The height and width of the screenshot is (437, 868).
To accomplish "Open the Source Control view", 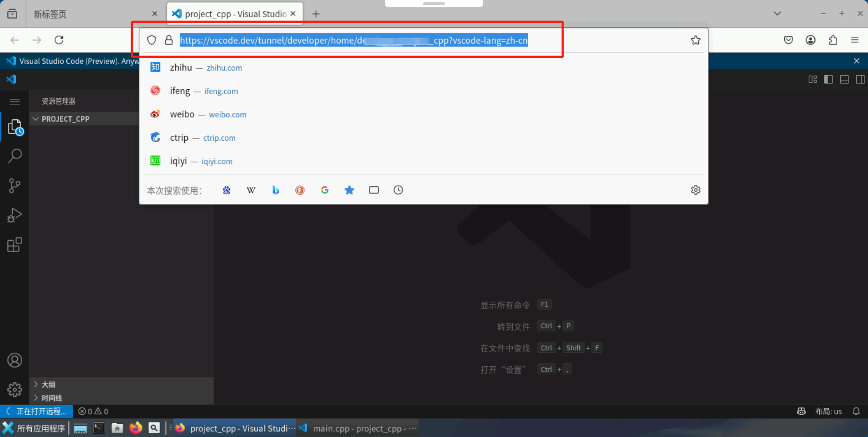I will pos(15,185).
